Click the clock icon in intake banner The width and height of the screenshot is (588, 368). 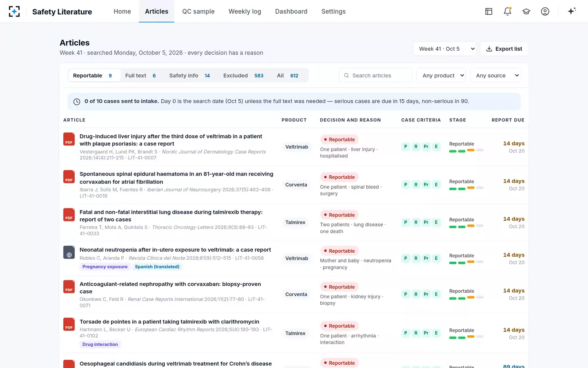pyautogui.click(x=77, y=101)
